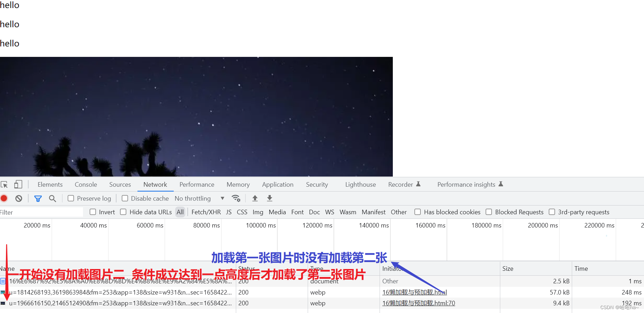Image resolution: width=644 pixels, height=313 pixels.
Task: Open the No throttling dropdown
Action: [200, 198]
